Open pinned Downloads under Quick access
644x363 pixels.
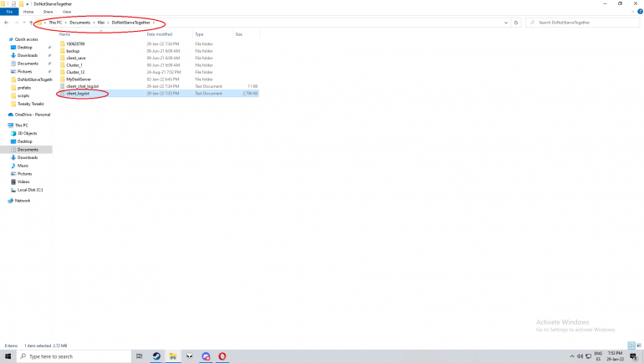pyautogui.click(x=28, y=55)
